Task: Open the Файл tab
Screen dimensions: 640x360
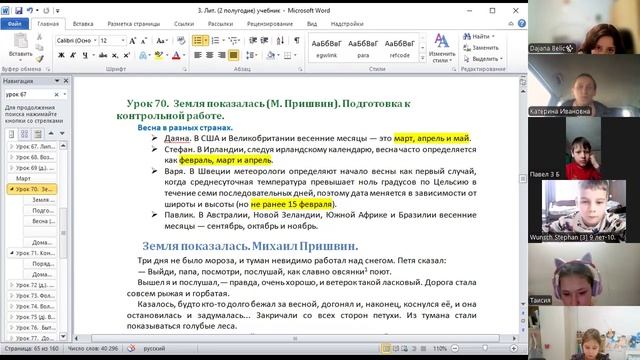Action: (15, 24)
